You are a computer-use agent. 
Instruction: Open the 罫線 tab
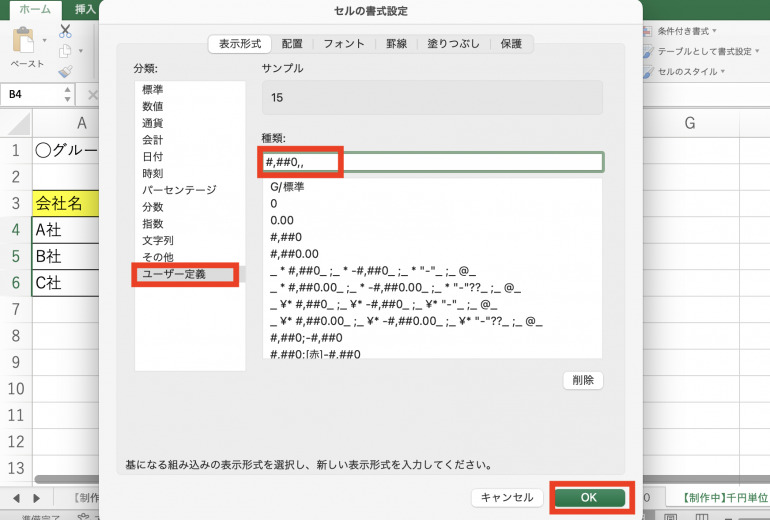[396, 44]
